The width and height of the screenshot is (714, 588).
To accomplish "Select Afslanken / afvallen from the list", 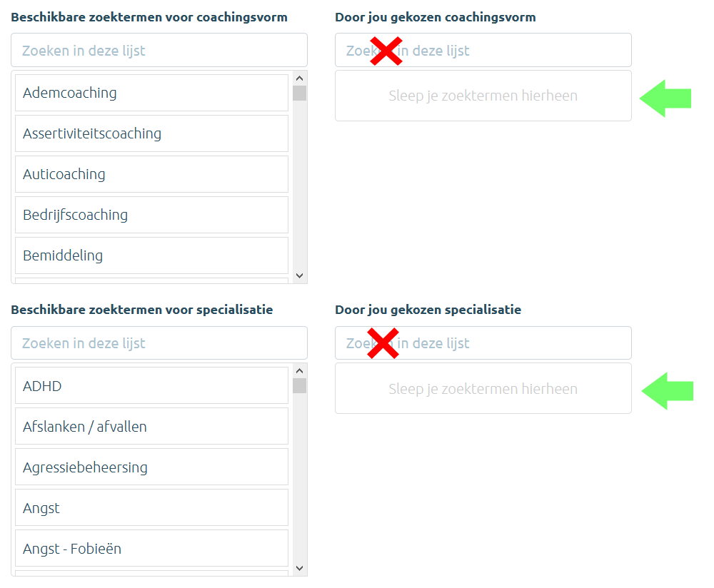I will click(x=151, y=427).
